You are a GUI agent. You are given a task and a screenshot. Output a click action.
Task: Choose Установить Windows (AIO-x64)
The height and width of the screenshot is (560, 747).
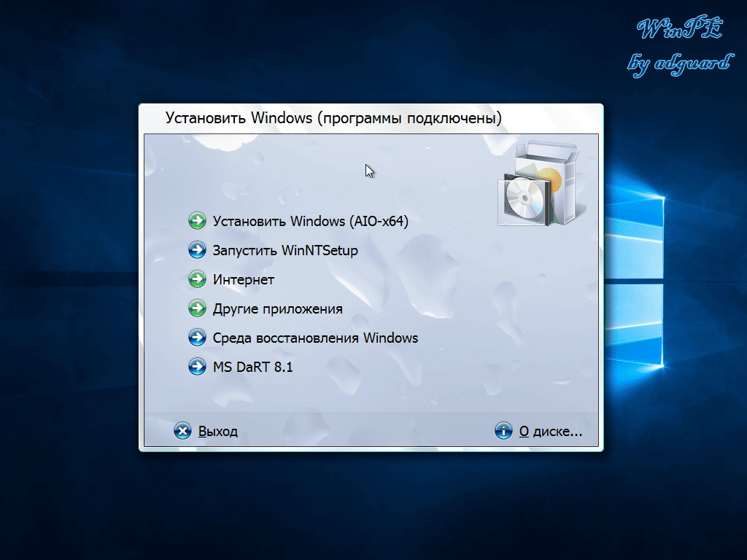(311, 222)
